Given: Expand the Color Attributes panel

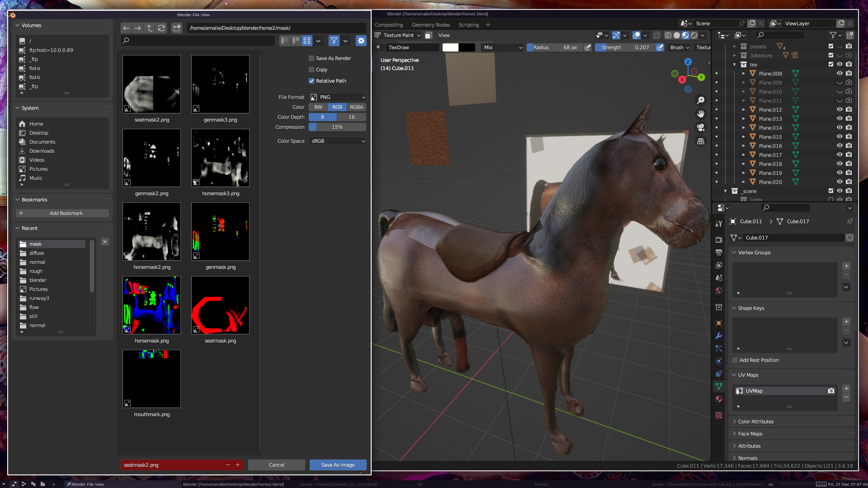Looking at the screenshot, I should (x=756, y=422).
